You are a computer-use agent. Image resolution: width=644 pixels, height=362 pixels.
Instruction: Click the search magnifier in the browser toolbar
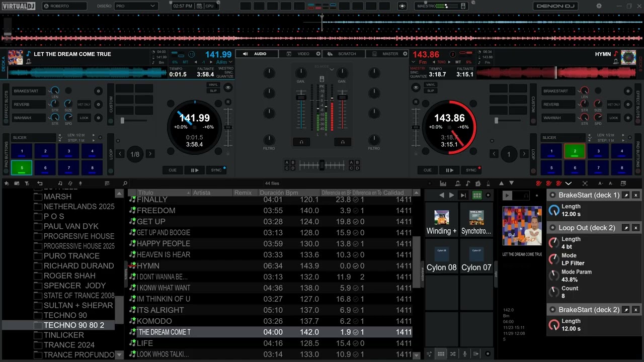(x=125, y=184)
